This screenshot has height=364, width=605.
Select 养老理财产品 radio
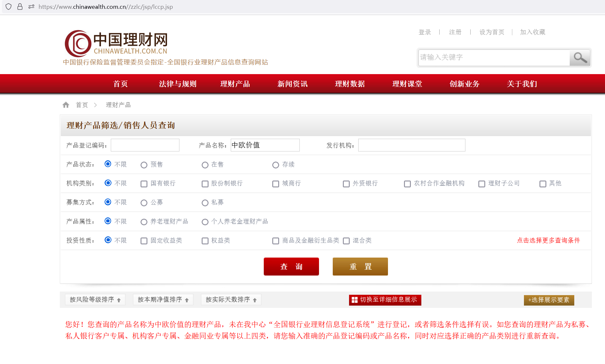click(x=144, y=222)
